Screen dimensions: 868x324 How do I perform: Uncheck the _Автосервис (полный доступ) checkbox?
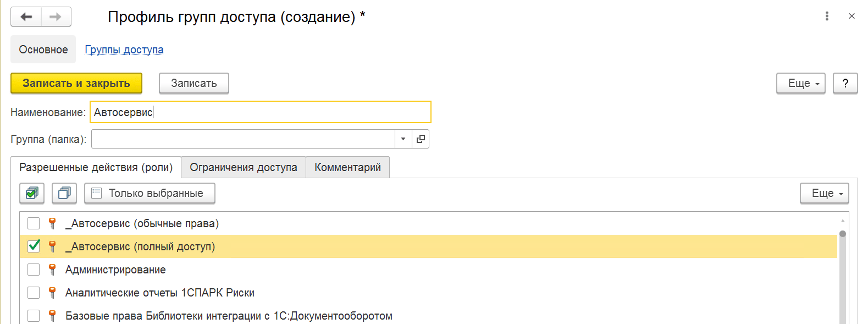tap(34, 246)
